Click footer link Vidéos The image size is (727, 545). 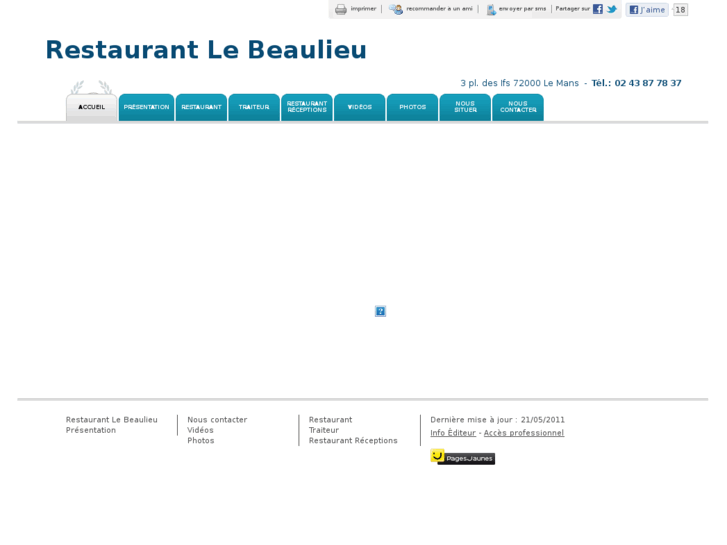(x=200, y=430)
